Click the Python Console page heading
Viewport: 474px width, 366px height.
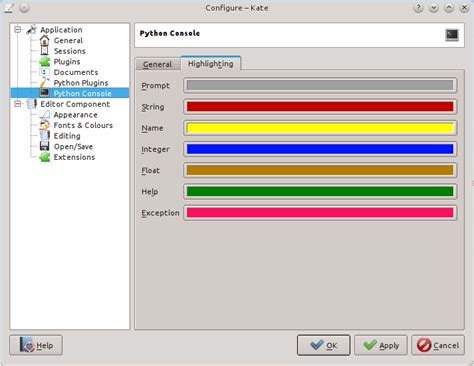170,33
